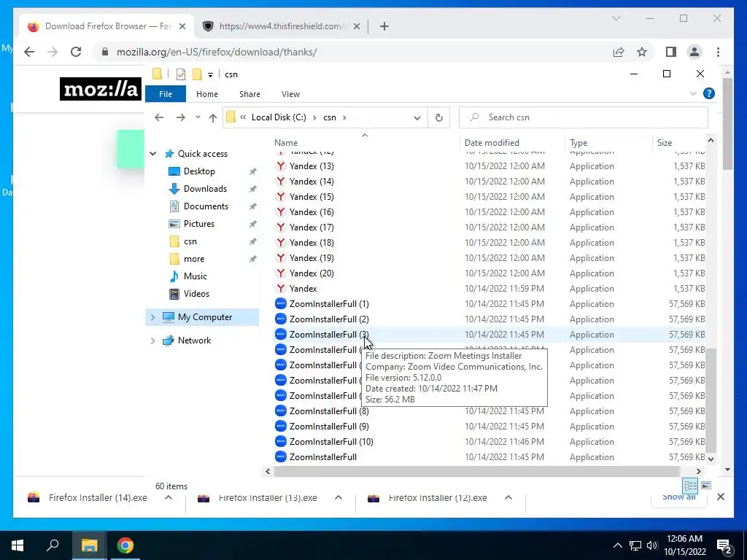747x560 pixels.
Task: Open Firefox Installer (12).exe download options
Action: 508,497
